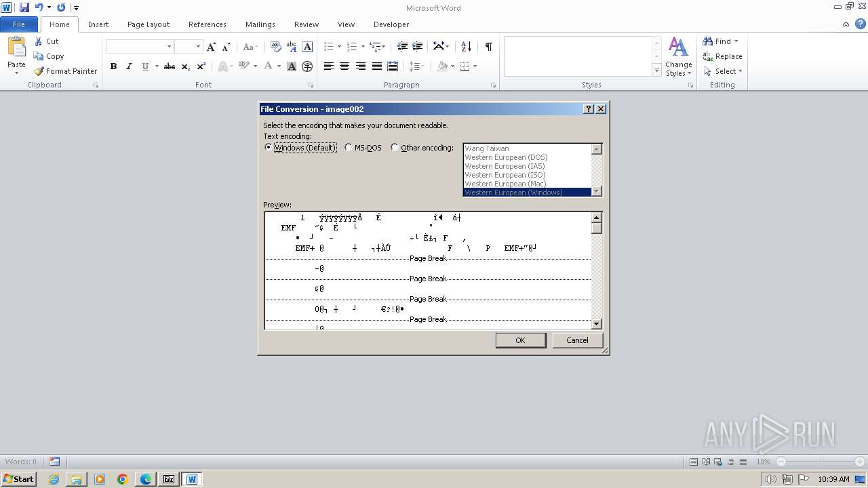Select Windows (Default) encoding radio button
The image size is (868, 488).
click(269, 148)
